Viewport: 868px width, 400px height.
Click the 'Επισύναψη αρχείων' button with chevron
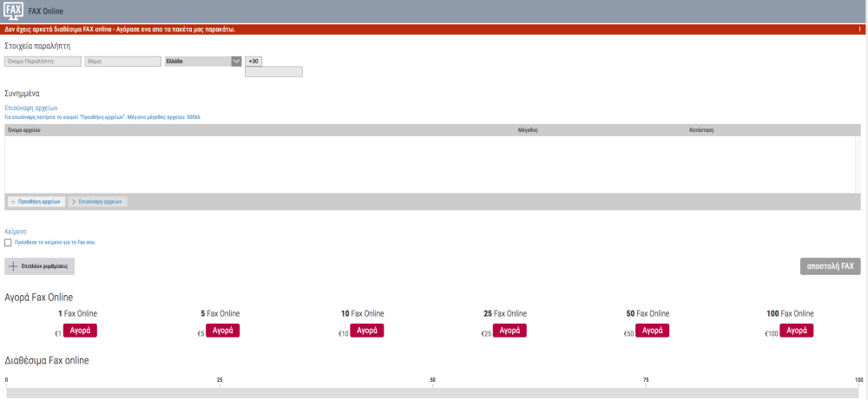[98, 202]
